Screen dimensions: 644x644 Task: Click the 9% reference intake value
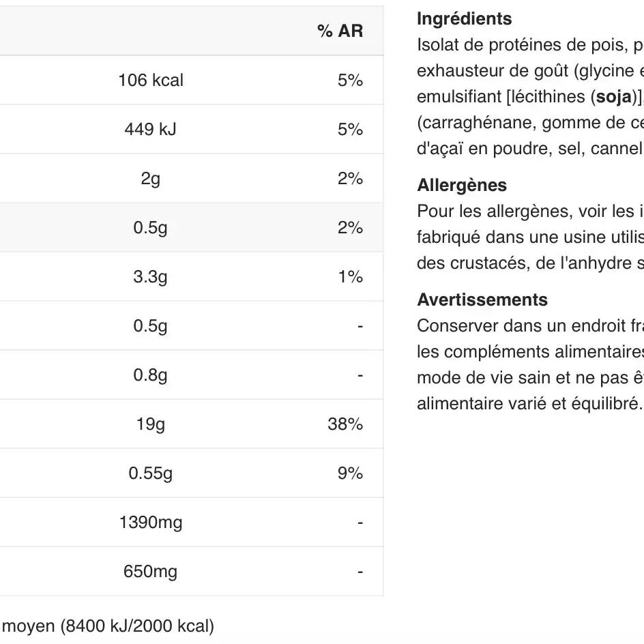(x=349, y=473)
